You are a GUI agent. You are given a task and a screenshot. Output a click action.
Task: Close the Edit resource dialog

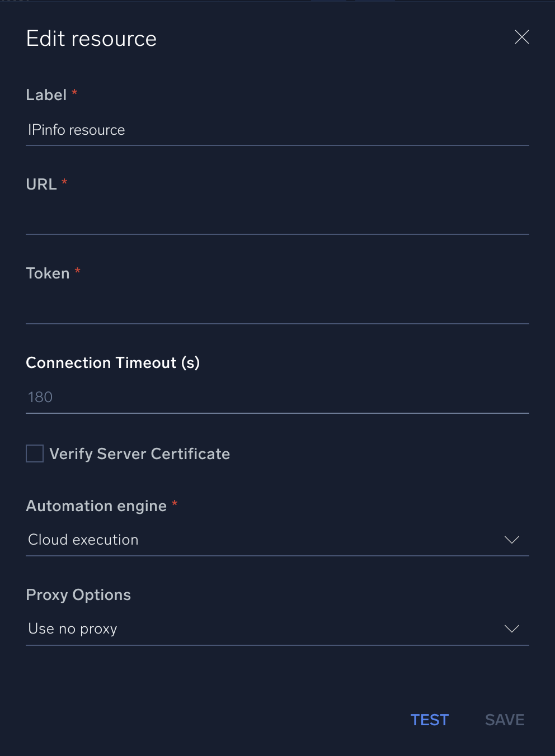coord(521,37)
